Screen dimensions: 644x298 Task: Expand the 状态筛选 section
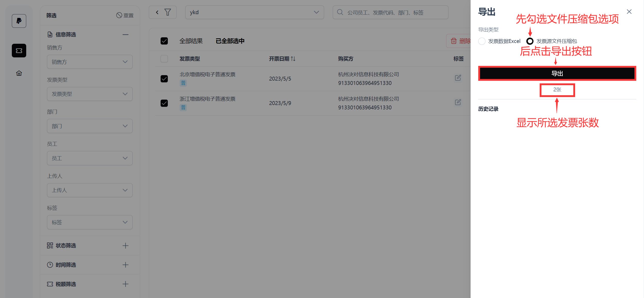[x=125, y=246]
